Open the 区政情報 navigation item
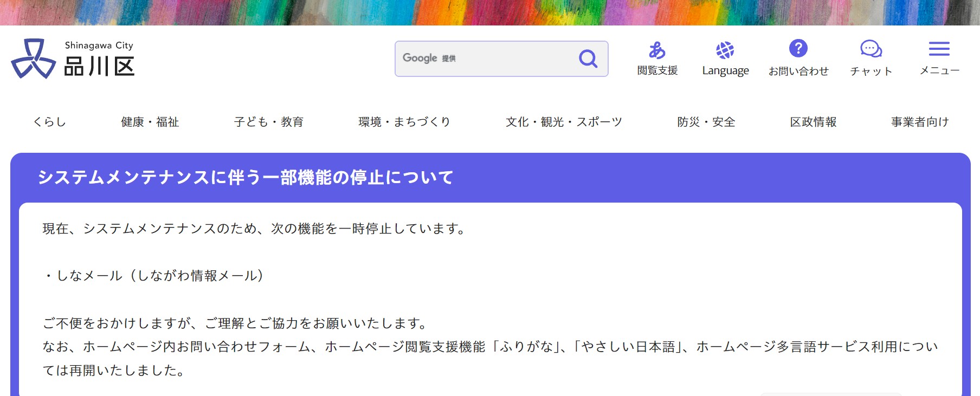980x396 pixels. tap(813, 122)
